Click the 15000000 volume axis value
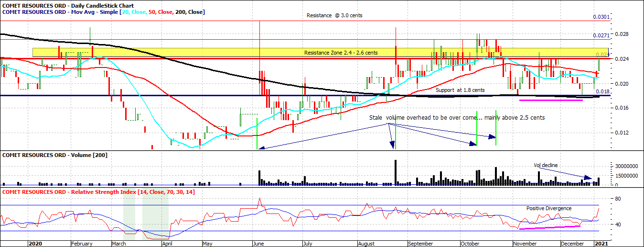Image resolution: width=644 pixels, height=247 pixels. [627, 176]
